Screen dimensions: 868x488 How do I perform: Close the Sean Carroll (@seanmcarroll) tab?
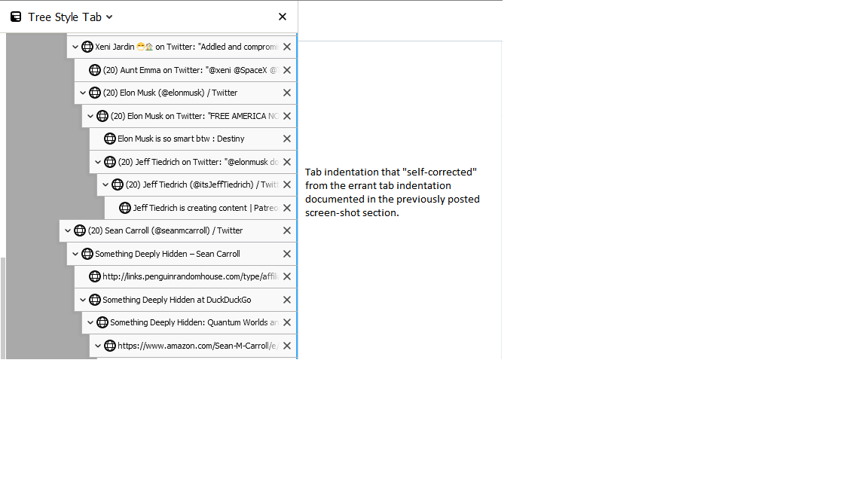coord(287,230)
